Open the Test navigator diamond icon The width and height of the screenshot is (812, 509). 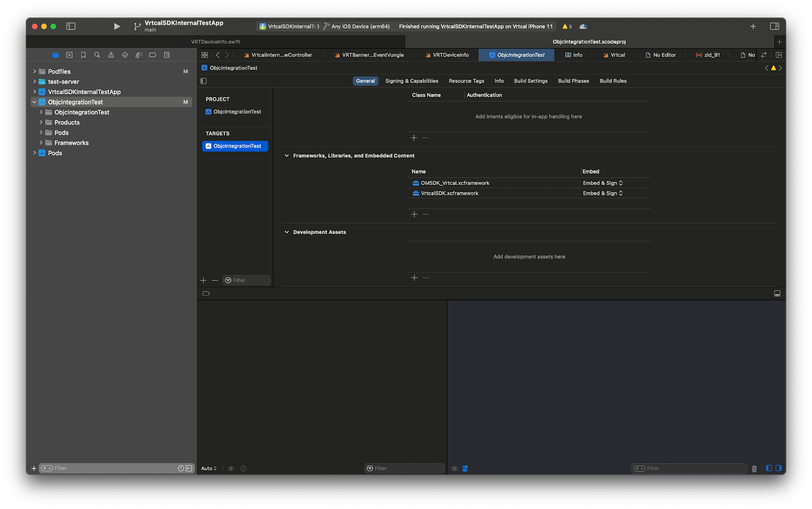pyautogui.click(x=125, y=55)
